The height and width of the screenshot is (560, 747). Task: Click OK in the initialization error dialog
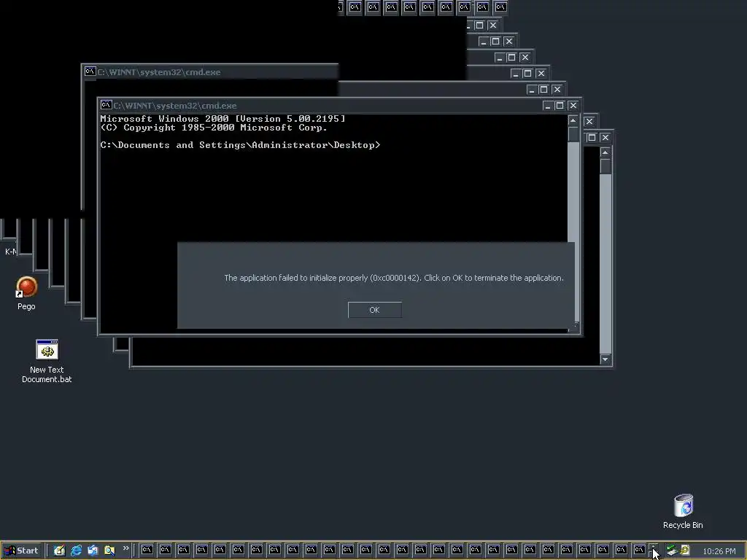pos(374,310)
